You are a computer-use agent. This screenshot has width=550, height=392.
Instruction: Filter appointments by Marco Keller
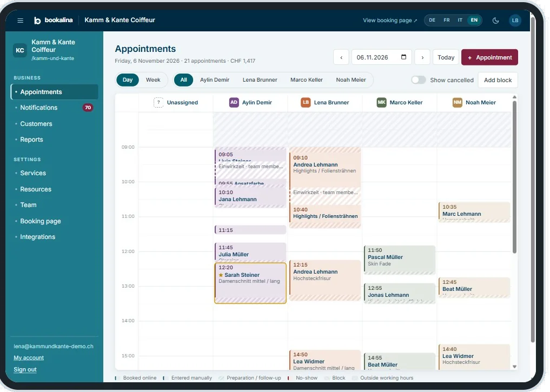click(307, 80)
